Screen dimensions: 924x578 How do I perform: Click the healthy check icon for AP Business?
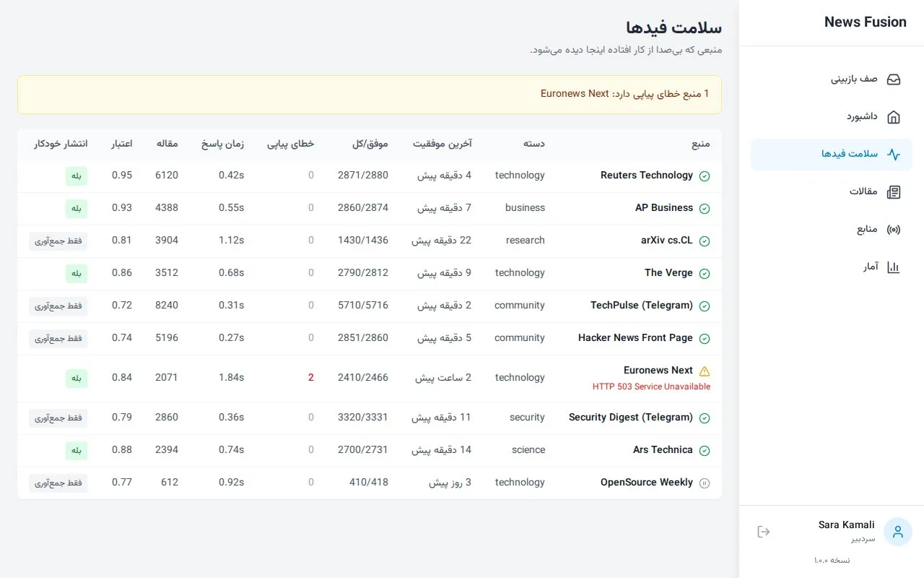(705, 208)
